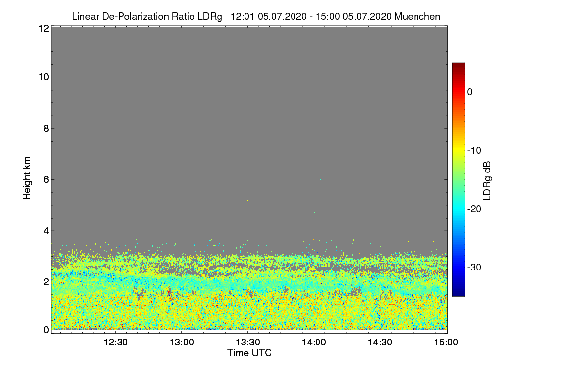Click the 12:30 time tick label
The width and height of the screenshot is (588, 392).
(116, 343)
